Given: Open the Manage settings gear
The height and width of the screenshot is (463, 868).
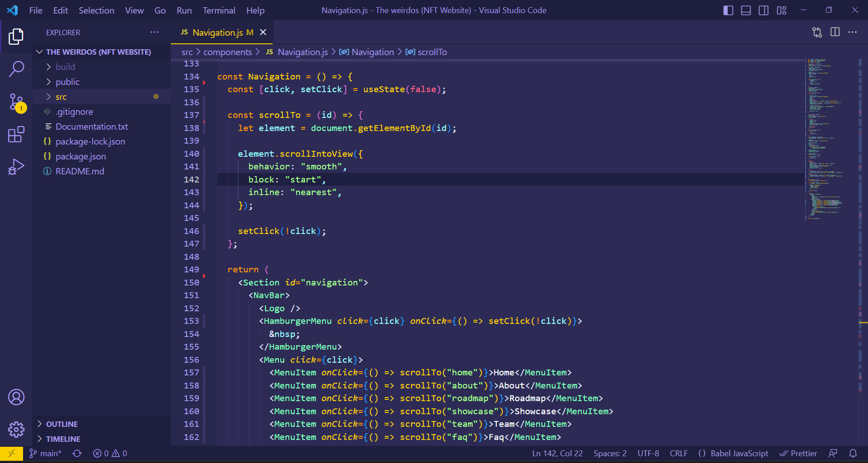Looking at the screenshot, I should pyautogui.click(x=16, y=430).
